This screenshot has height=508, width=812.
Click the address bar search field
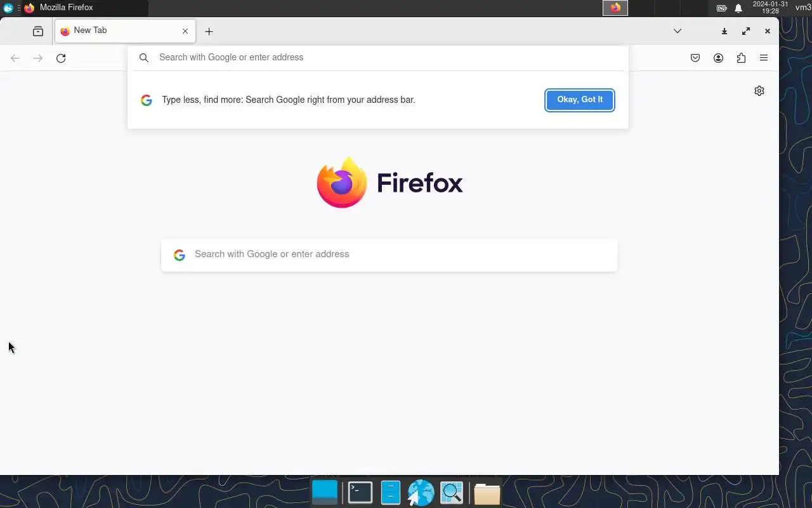378,57
